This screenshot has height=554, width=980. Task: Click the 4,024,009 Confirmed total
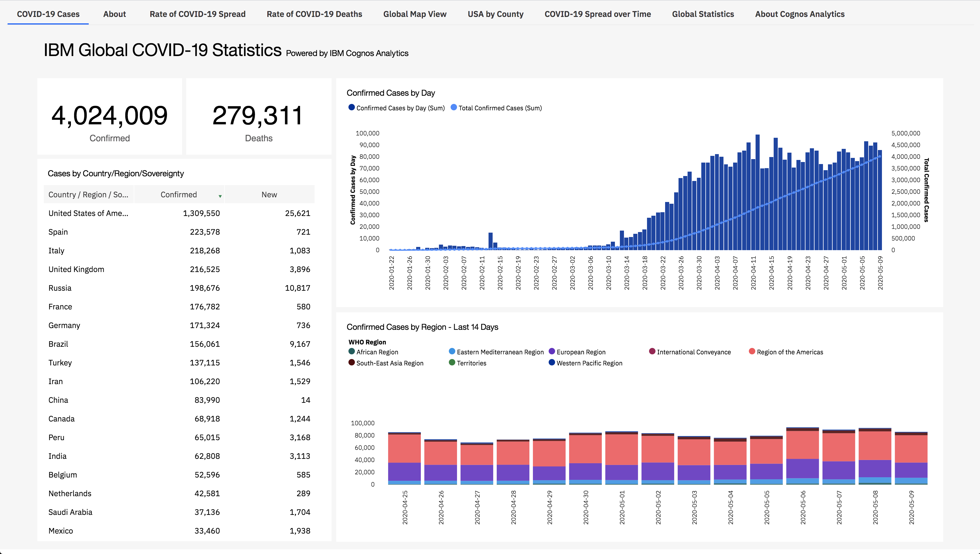coord(109,115)
